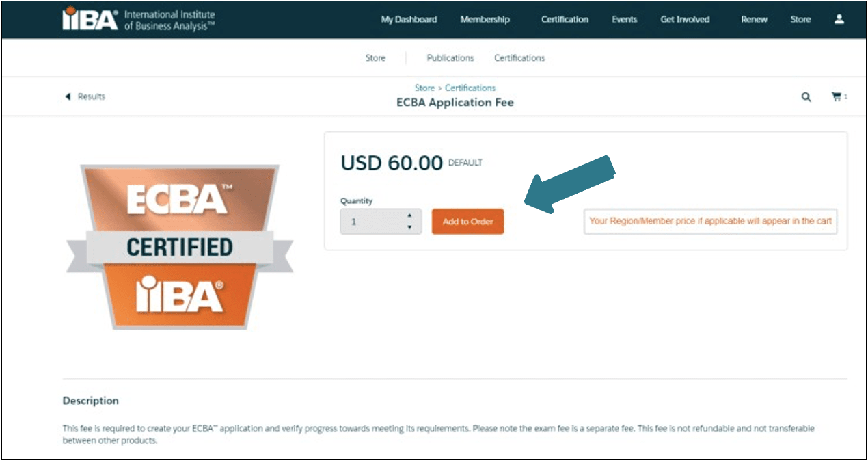Click the Region/Member price notice box

pos(711,221)
